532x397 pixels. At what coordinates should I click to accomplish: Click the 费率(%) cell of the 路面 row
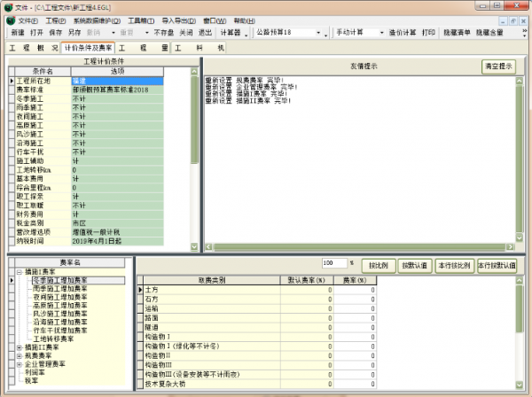(355, 318)
